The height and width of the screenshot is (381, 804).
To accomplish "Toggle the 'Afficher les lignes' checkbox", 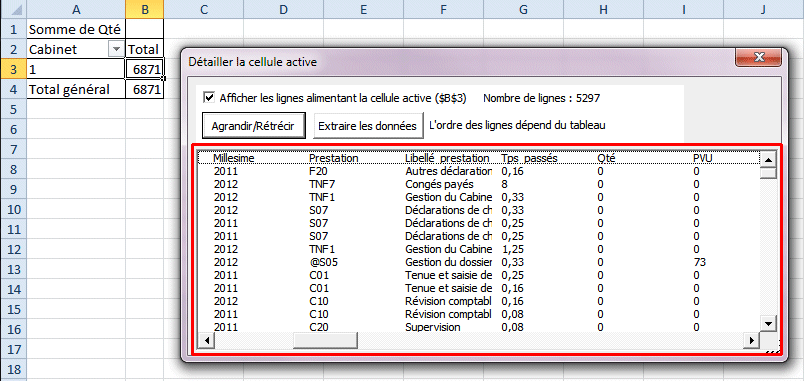I will click(209, 98).
